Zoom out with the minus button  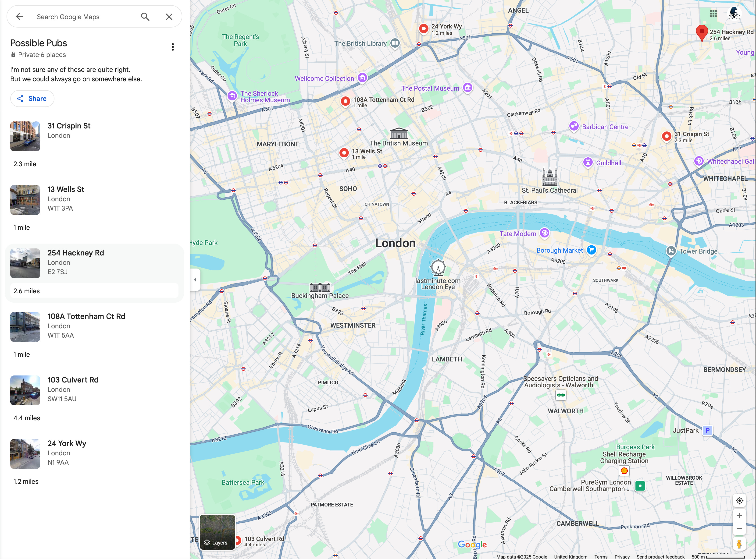(739, 529)
